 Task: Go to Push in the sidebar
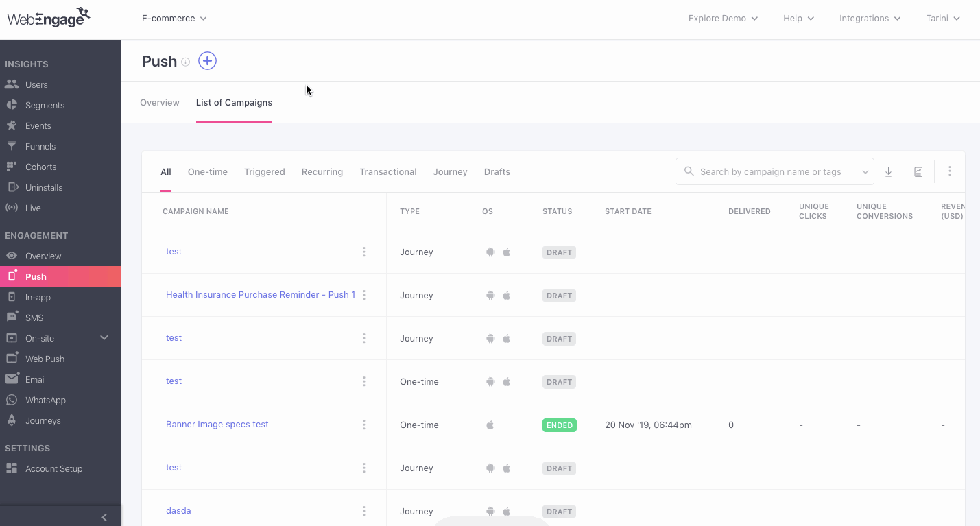point(60,276)
